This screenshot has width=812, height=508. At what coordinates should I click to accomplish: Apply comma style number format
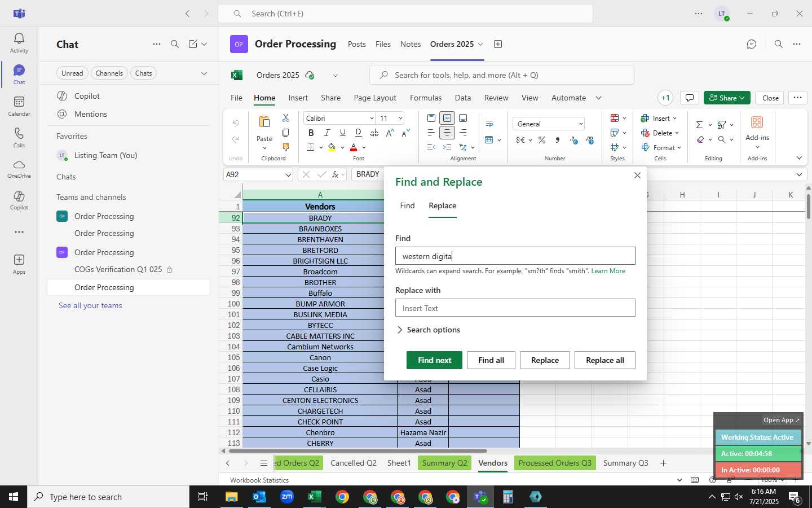pyautogui.click(x=558, y=140)
